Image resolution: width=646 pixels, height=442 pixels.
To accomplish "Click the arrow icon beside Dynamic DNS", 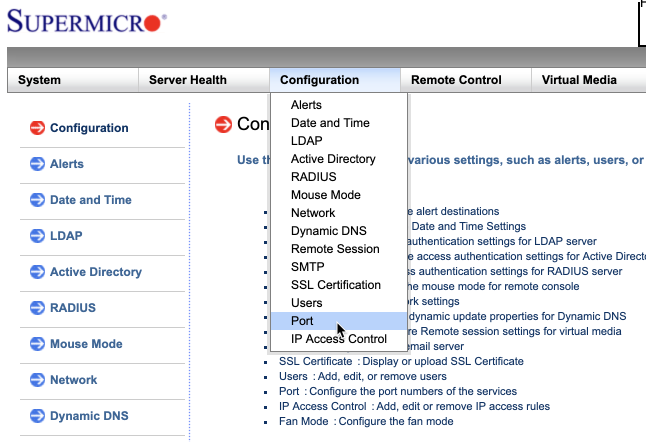I will (x=37, y=416).
